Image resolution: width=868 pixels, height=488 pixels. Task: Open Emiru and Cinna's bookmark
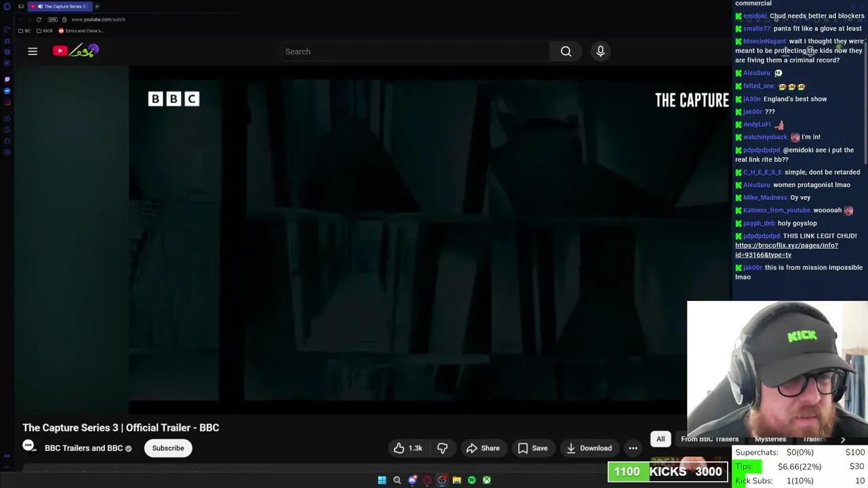tap(81, 31)
